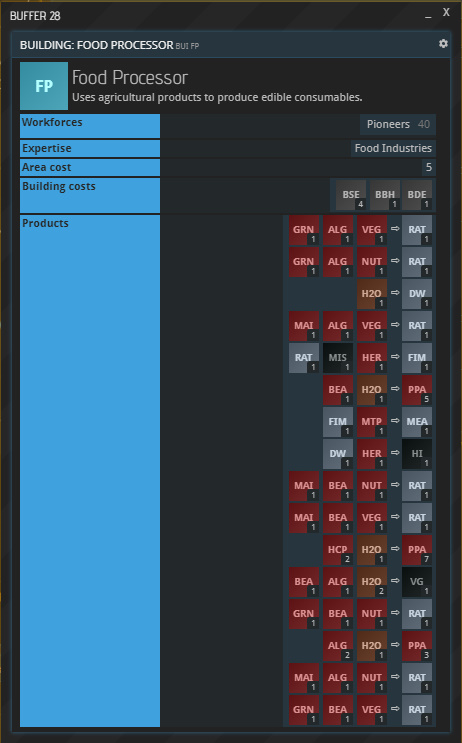Minimize the Buffer 28 window
Screen dimensions: 462x743
pos(428,16)
